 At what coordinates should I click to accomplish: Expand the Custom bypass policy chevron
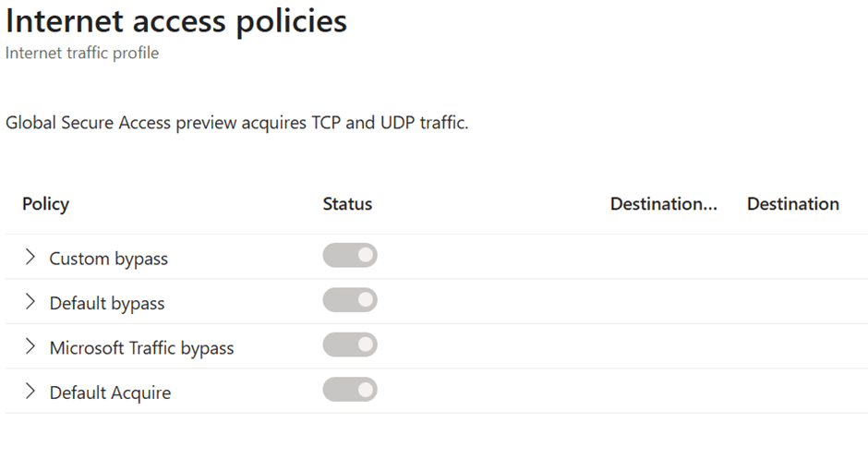30,257
